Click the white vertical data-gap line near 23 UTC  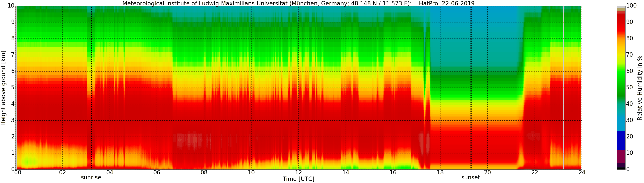(x=563, y=88)
